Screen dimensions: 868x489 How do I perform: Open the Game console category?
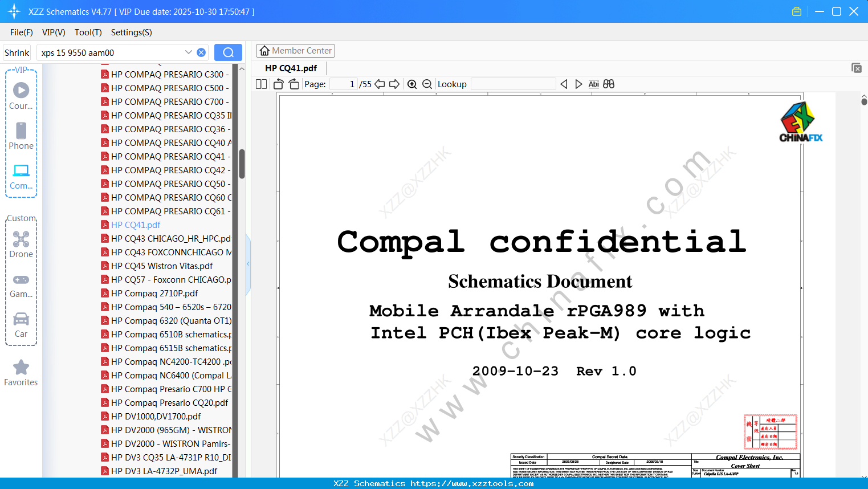coord(21,285)
